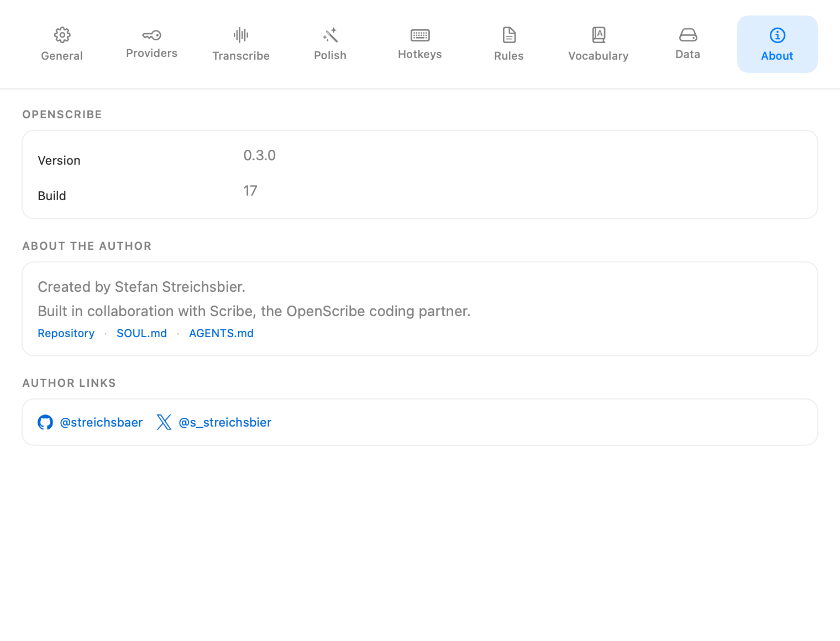Open the AGENTS.md link
840x641 pixels.
222,333
